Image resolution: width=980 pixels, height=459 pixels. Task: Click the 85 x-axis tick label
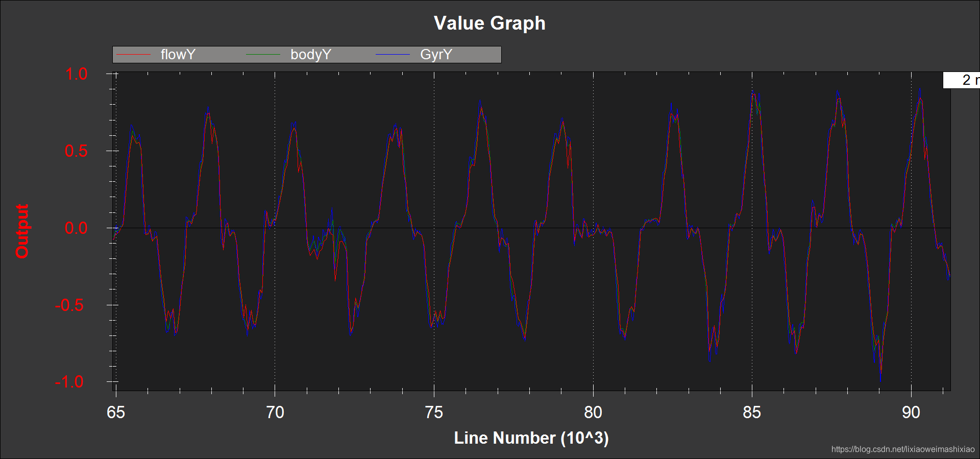tap(752, 413)
